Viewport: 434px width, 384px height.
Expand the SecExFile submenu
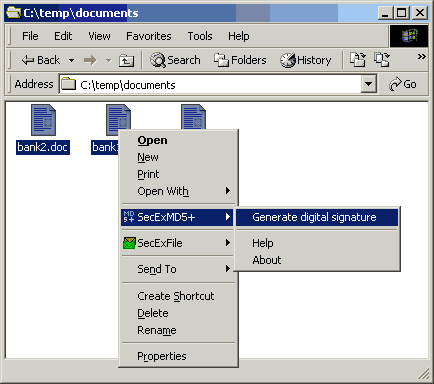click(x=177, y=243)
